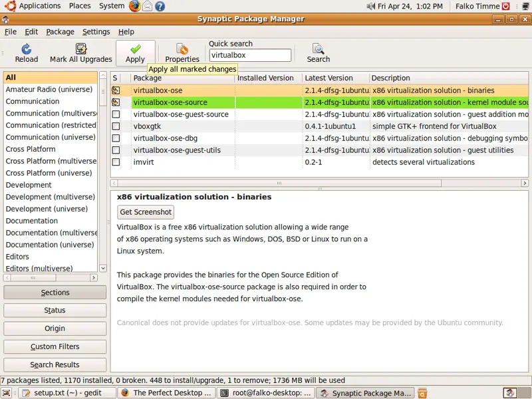Viewport: 532px width, 399px height.
Task: Click the volume speaker icon
Action: pos(371,6)
